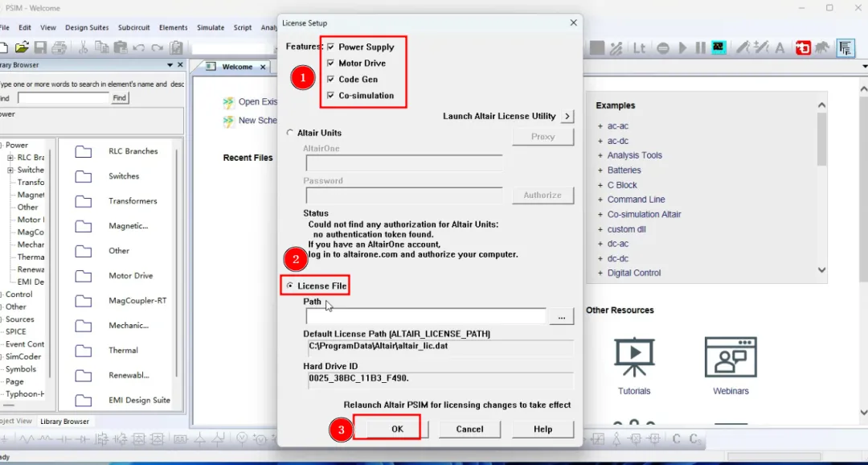Expand the RLC Branches tree node
Image resolution: width=868 pixels, height=465 pixels.
[x=10, y=158]
